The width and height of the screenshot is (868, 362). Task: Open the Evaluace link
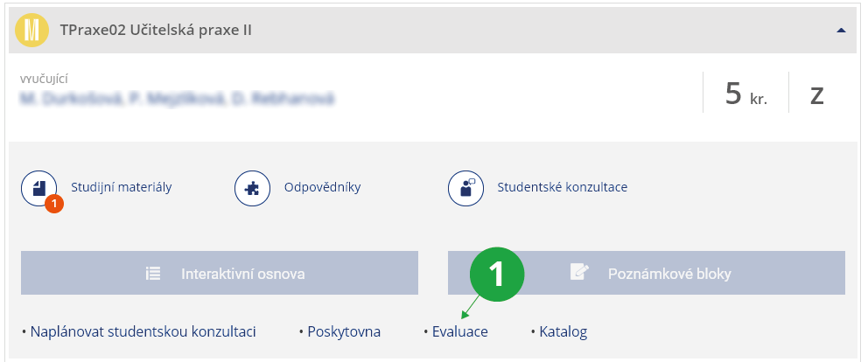(x=460, y=332)
